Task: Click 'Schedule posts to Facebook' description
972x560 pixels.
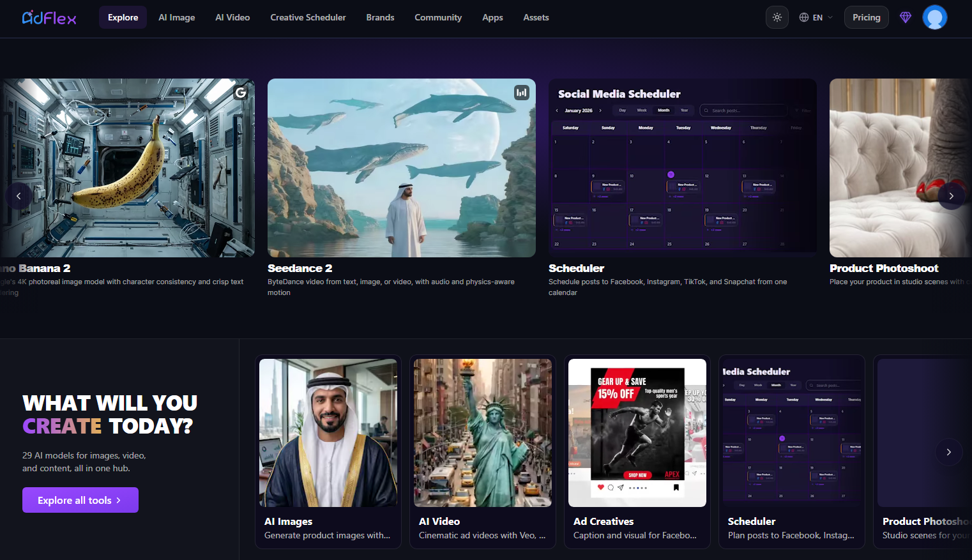Action: (x=667, y=287)
